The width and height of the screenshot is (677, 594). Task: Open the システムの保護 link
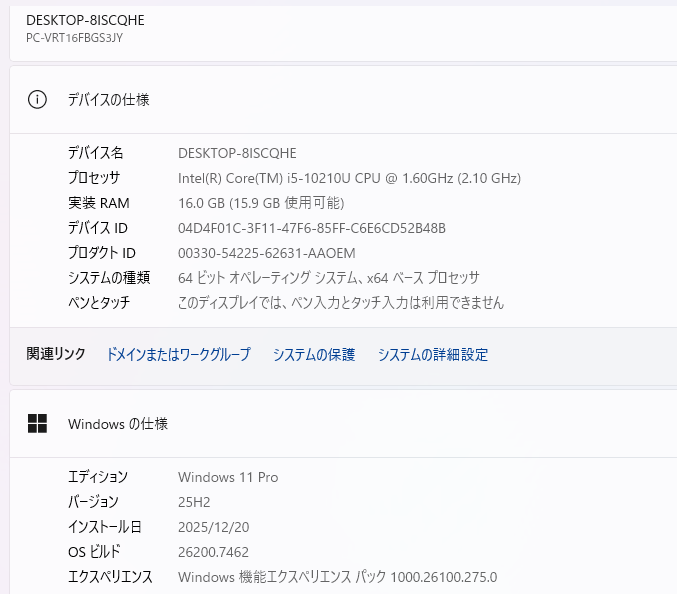(x=313, y=355)
